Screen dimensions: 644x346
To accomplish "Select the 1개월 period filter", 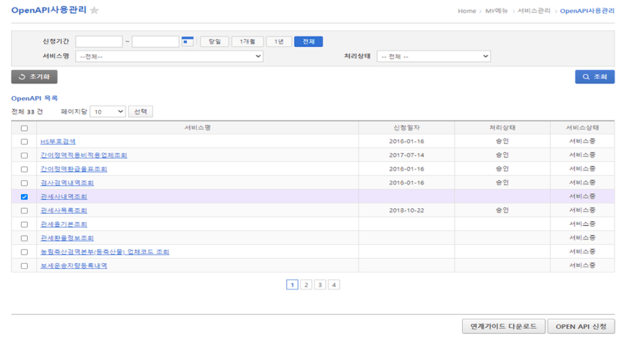I will click(x=247, y=42).
